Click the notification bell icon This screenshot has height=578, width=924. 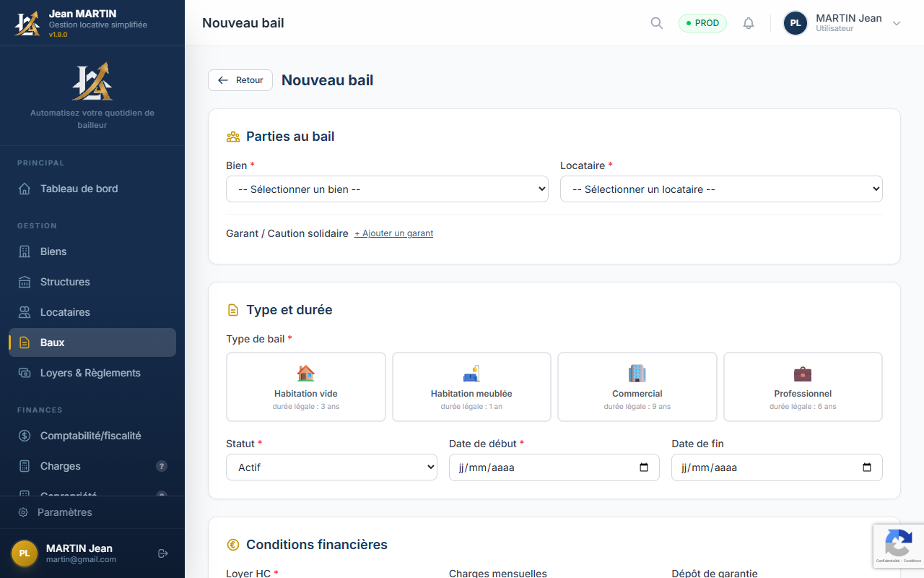(749, 22)
